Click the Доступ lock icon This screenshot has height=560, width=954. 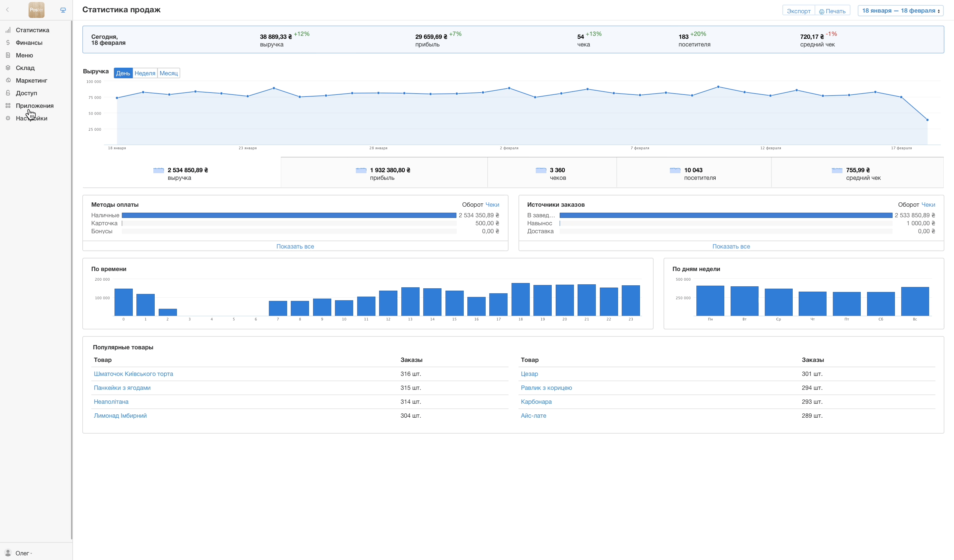(8, 93)
